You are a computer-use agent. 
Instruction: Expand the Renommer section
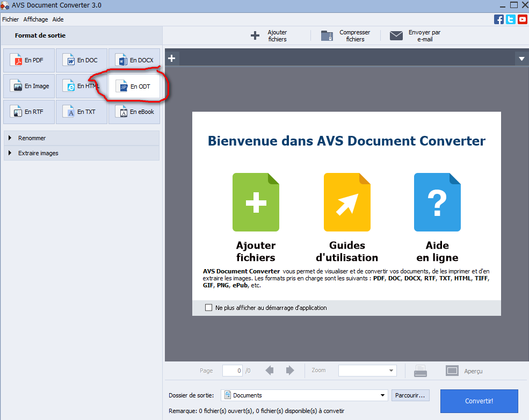click(82, 138)
